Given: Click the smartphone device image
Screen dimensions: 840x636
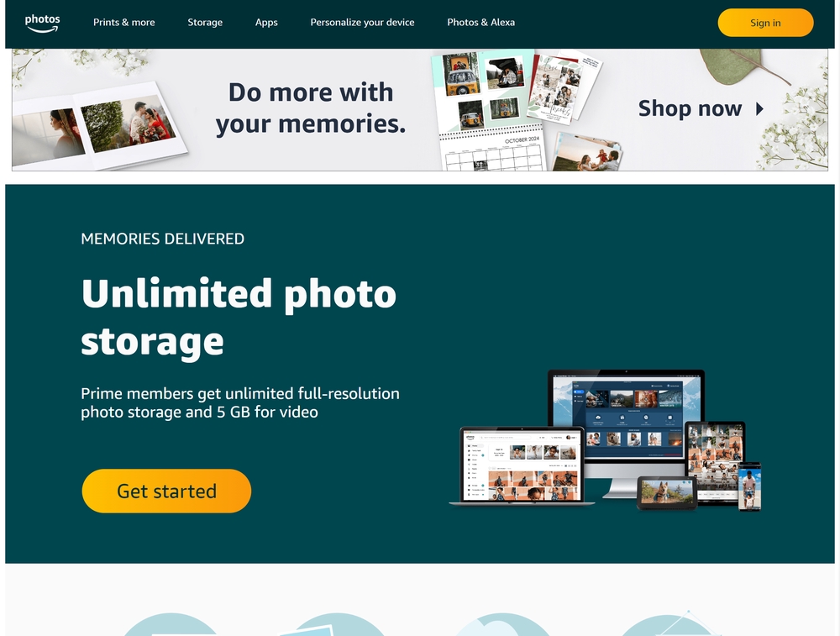Looking at the screenshot, I should tap(749, 486).
